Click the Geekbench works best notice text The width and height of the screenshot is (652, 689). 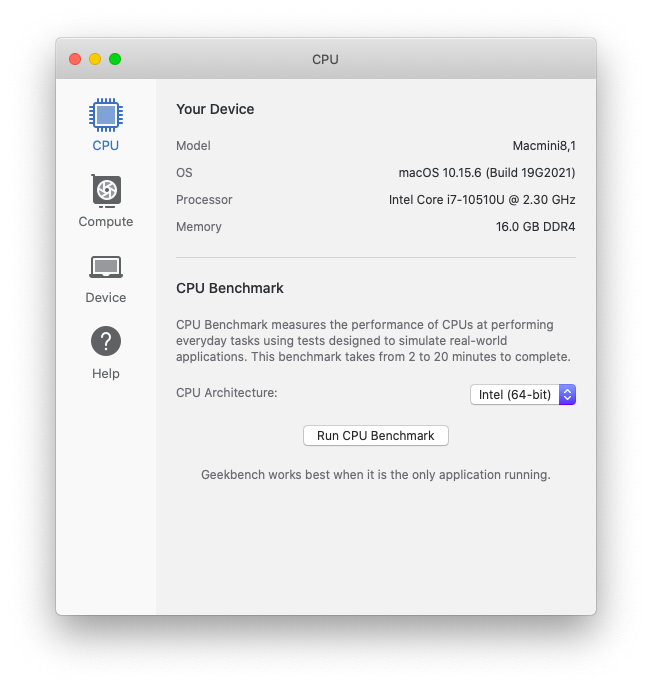(376, 475)
